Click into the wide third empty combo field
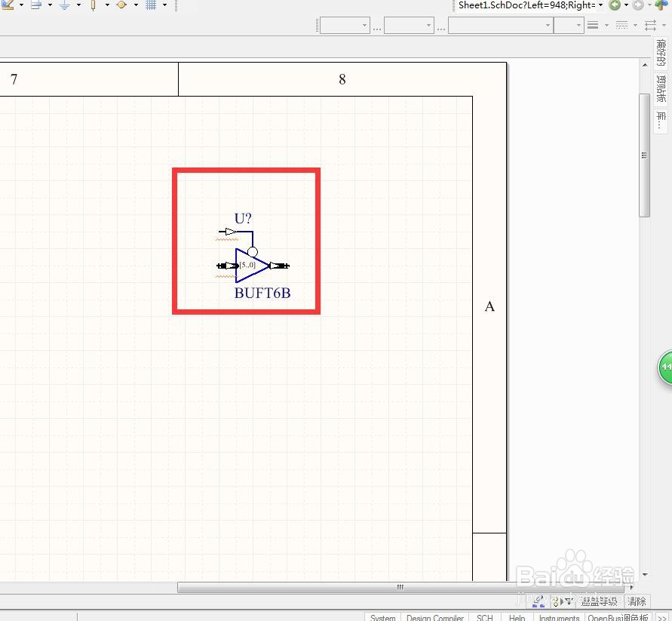Image resolution: width=672 pixels, height=621 pixels. (x=501, y=26)
